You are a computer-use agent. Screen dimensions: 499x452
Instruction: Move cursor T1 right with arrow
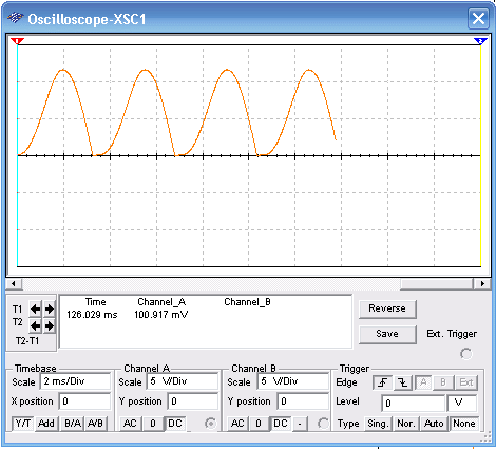[x=49, y=309]
